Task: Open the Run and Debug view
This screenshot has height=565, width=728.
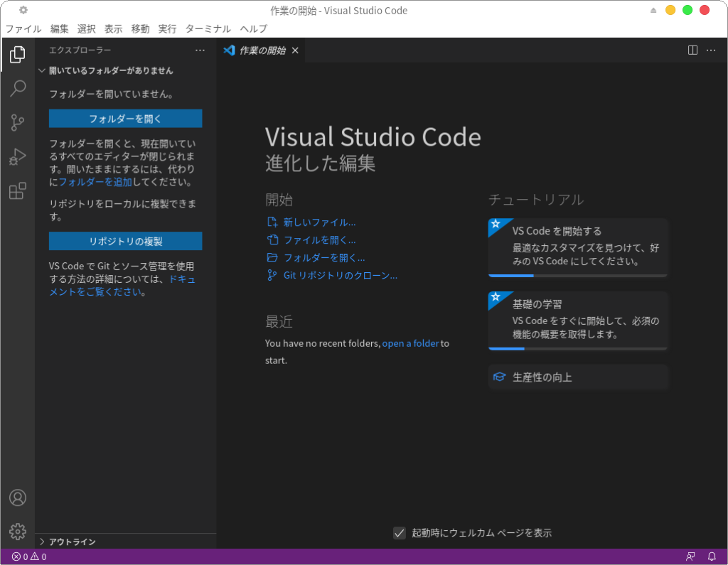Action: click(x=18, y=157)
